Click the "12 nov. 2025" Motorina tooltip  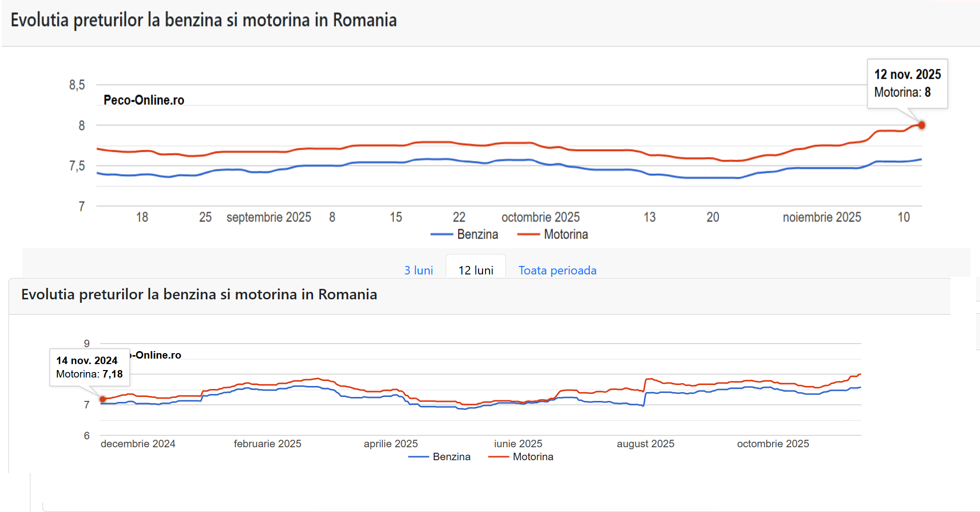pos(907,83)
